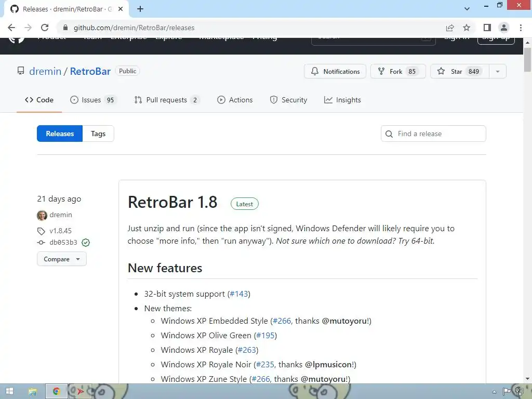This screenshot has height=399, width=532.
Task: Click the dremin author avatar
Action: 42,215
